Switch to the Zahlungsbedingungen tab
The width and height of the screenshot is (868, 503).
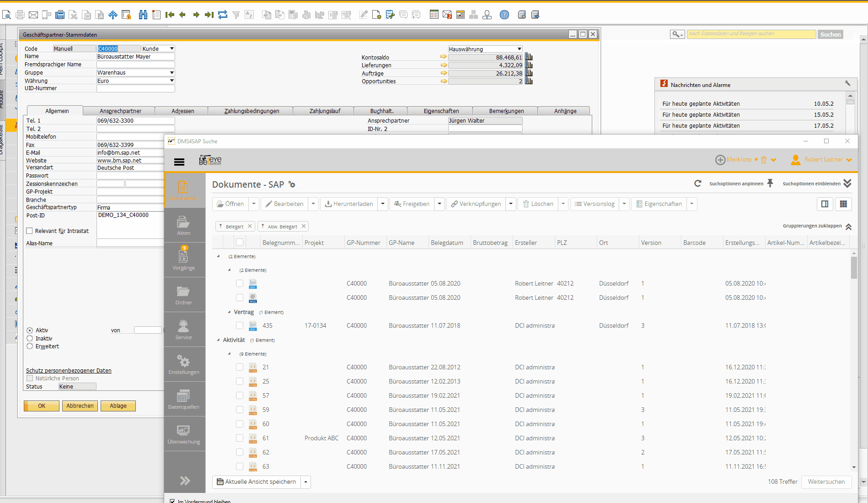[x=251, y=111]
